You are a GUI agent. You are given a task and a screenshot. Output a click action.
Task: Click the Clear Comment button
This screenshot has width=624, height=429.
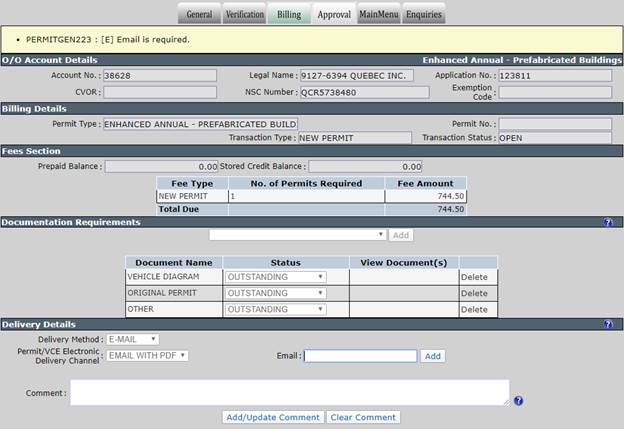click(x=363, y=417)
